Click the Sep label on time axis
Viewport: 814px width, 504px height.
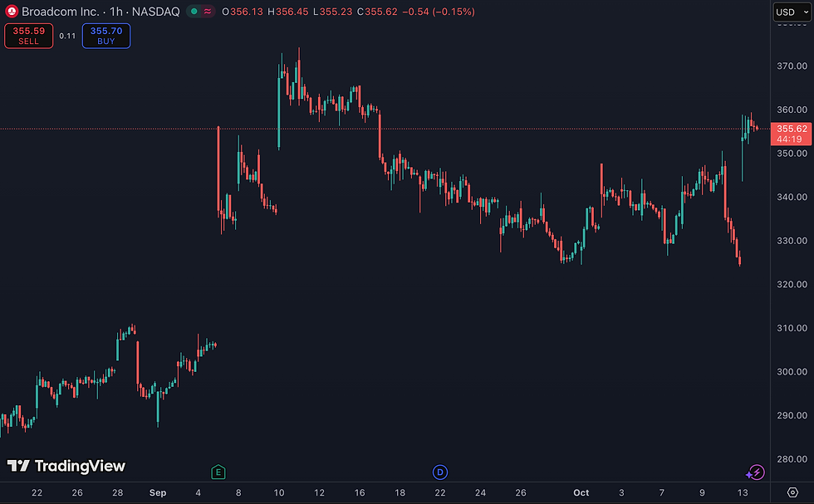point(158,492)
